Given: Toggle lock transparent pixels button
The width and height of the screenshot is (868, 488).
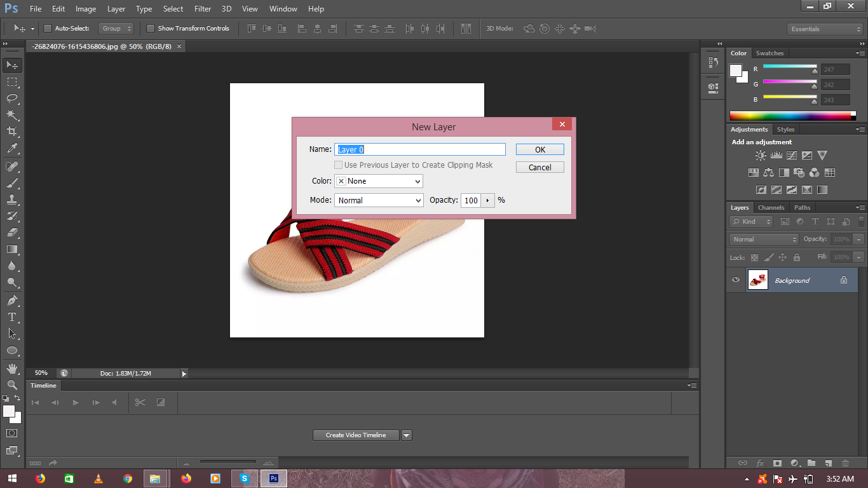Looking at the screenshot, I should pyautogui.click(x=754, y=257).
